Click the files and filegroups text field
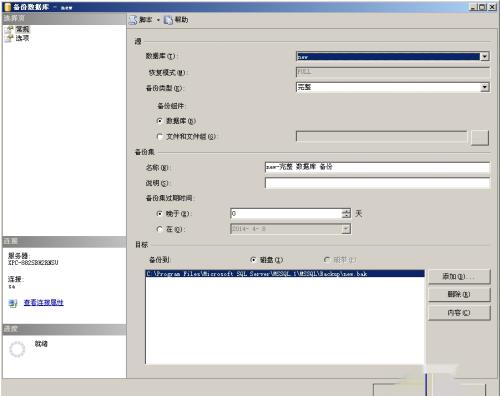Image resolution: width=500 pixels, height=396 pixels. pyautogui.click(x=382, y=136)
